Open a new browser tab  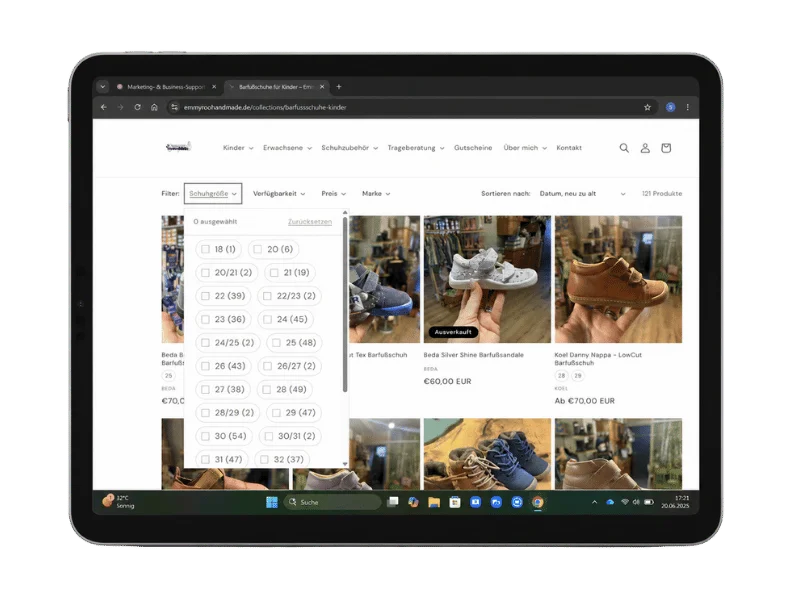click(339, 87)
